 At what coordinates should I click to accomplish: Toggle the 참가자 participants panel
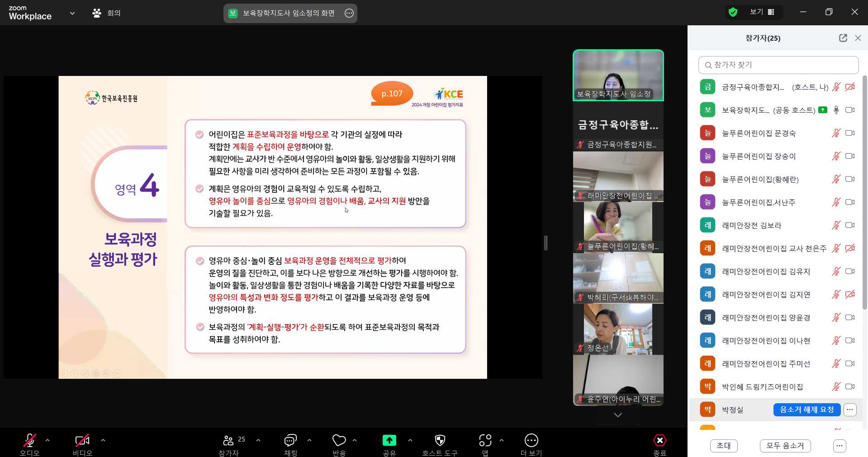229,440
